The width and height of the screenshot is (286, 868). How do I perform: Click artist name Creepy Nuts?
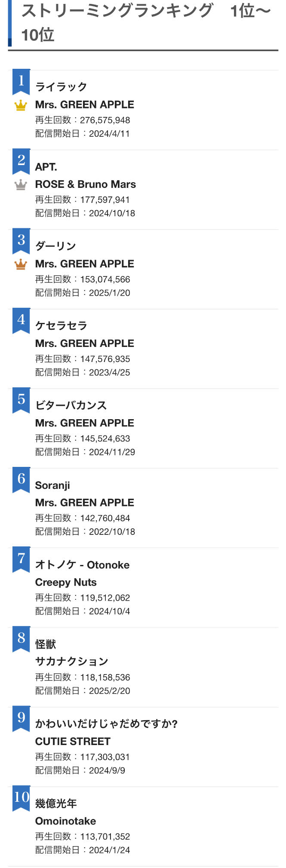[66, 582]
